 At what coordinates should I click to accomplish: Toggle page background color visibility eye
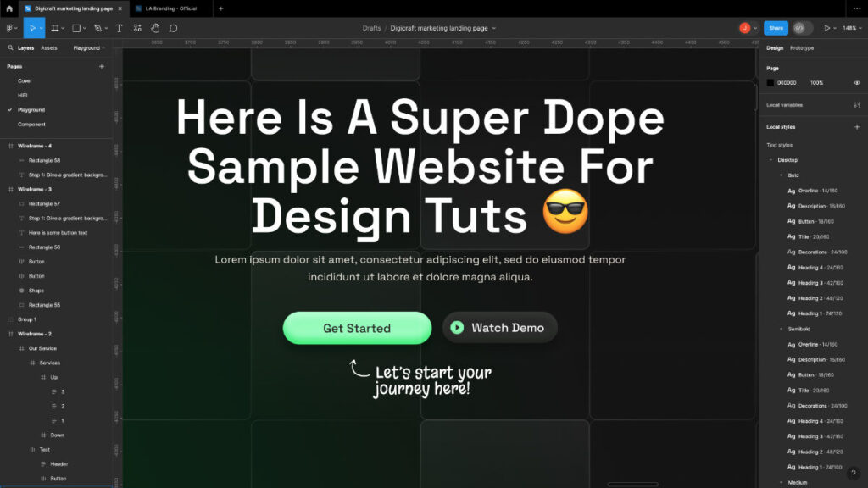pyautogui.click(x=857, y=83)
